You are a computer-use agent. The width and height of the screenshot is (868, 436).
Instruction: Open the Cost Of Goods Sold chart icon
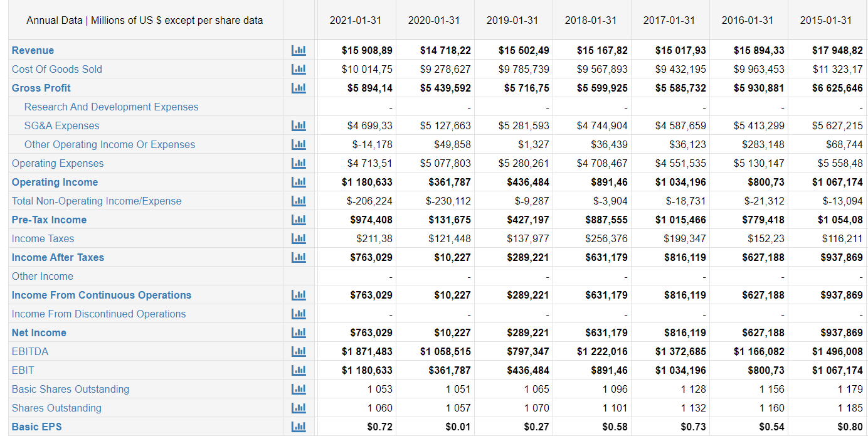point(299,69)
